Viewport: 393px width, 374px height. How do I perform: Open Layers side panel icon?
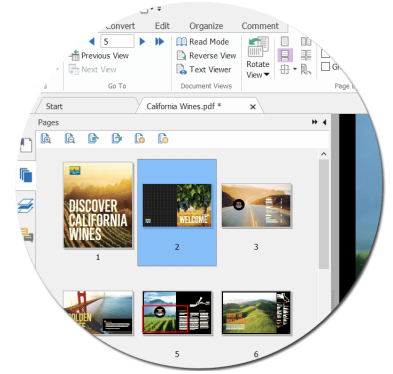point(26,205)
